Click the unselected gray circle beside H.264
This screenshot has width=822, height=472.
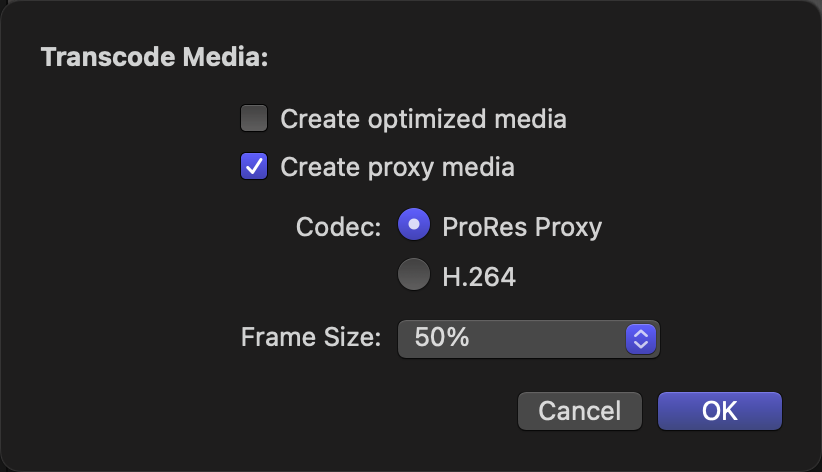(x=414, y=274)
